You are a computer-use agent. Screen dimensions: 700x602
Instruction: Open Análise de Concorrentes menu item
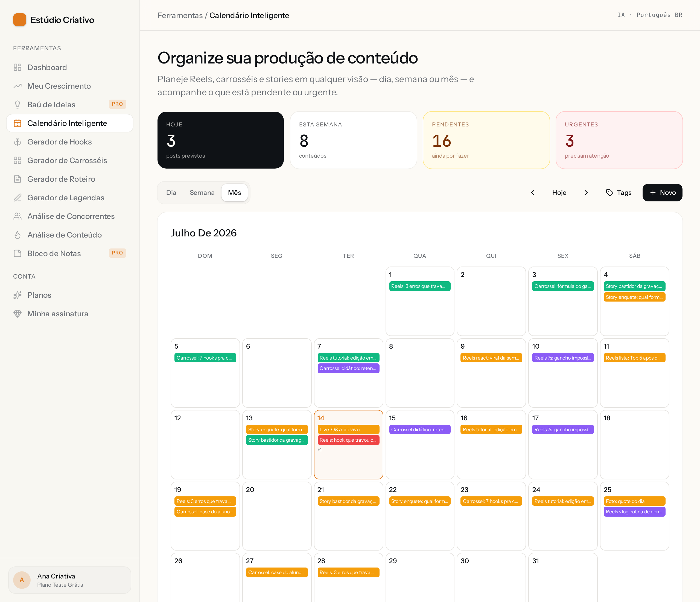tap(70, 216)
